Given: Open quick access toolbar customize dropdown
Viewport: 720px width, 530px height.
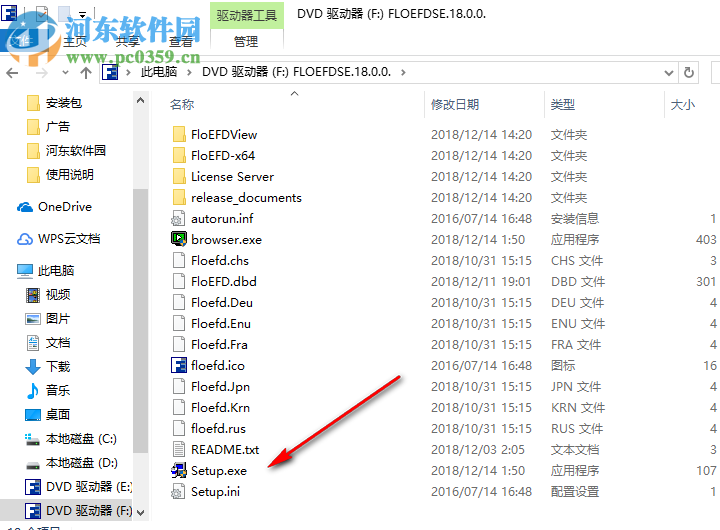Looking at the screenshot, I should point(83,15).
